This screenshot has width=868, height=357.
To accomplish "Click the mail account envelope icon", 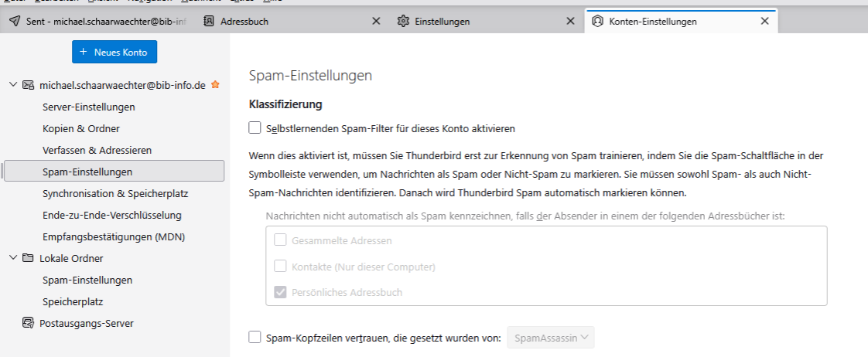I will (29, 85).
